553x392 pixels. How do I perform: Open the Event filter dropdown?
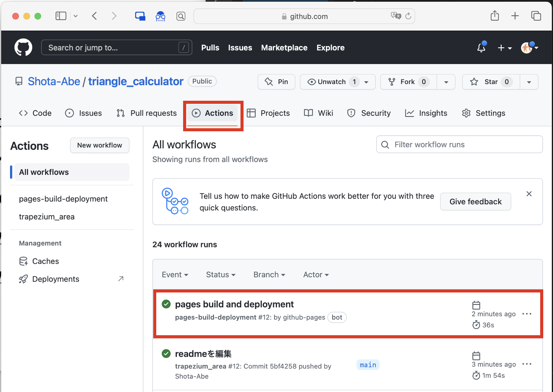[x=175, y=274]
